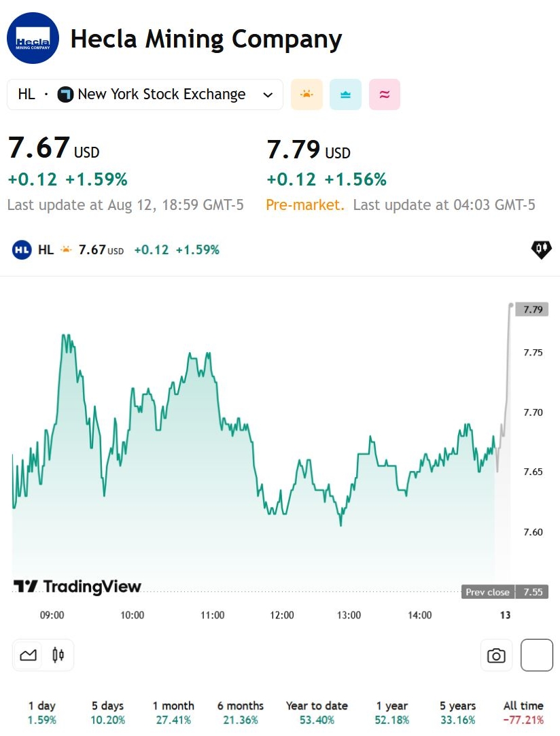Click the 7.79 price label on the axis
The image size is (560, 736).
(532, 310)
